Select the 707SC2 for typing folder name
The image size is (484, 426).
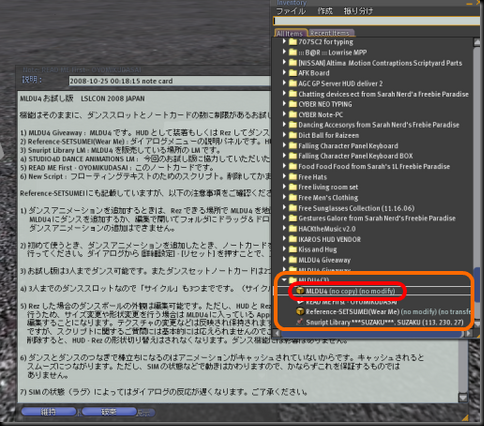click(x=326, y=42)
